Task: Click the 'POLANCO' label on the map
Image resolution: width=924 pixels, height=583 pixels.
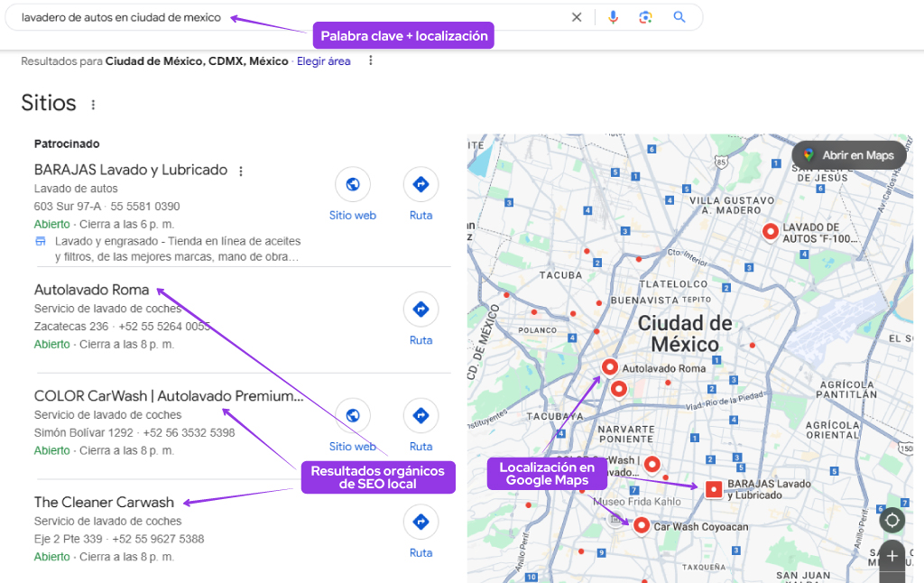Action: click(x=538, y=330)
